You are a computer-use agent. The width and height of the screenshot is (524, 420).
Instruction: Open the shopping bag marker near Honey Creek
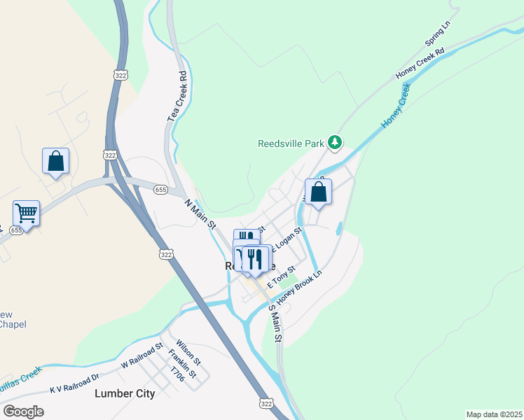[318, 194]
